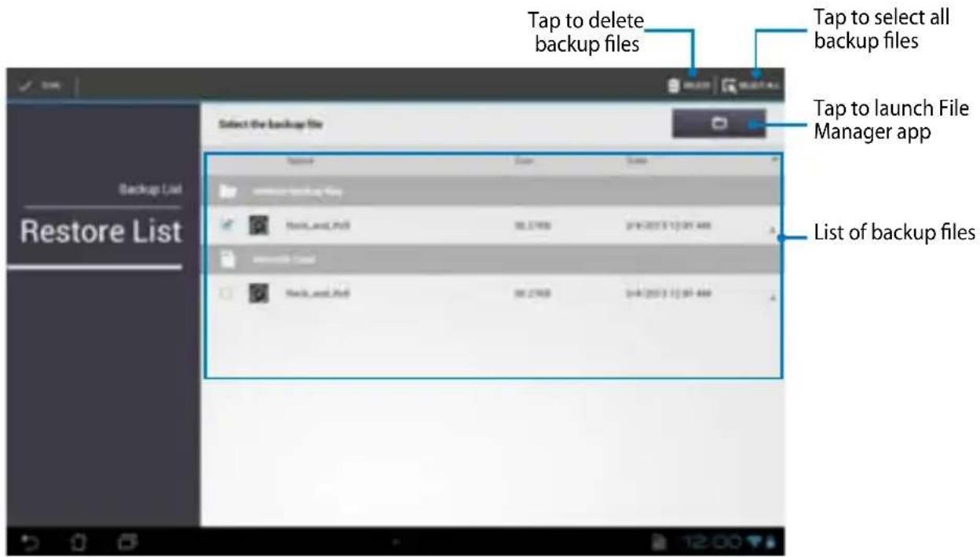Open the Restore List tab

click(100, 232)
